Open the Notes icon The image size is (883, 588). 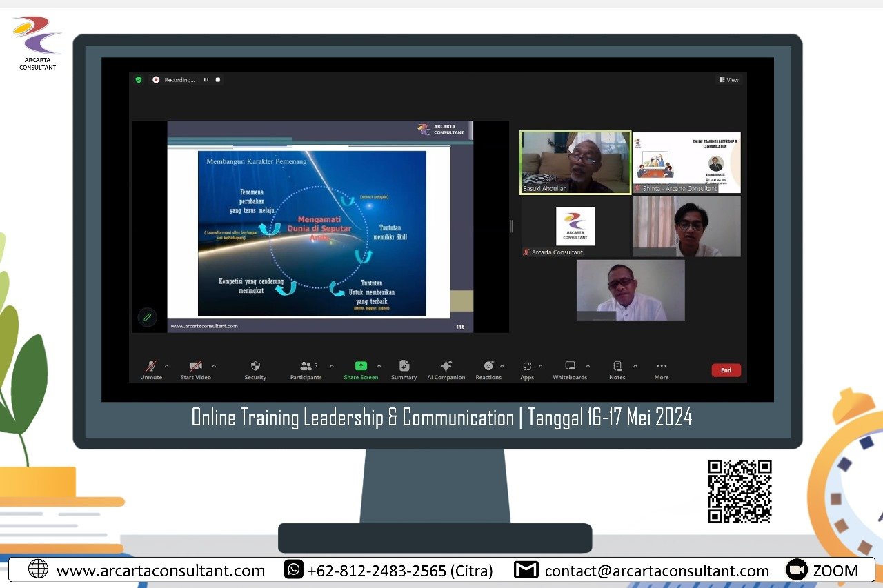point(617,366)
